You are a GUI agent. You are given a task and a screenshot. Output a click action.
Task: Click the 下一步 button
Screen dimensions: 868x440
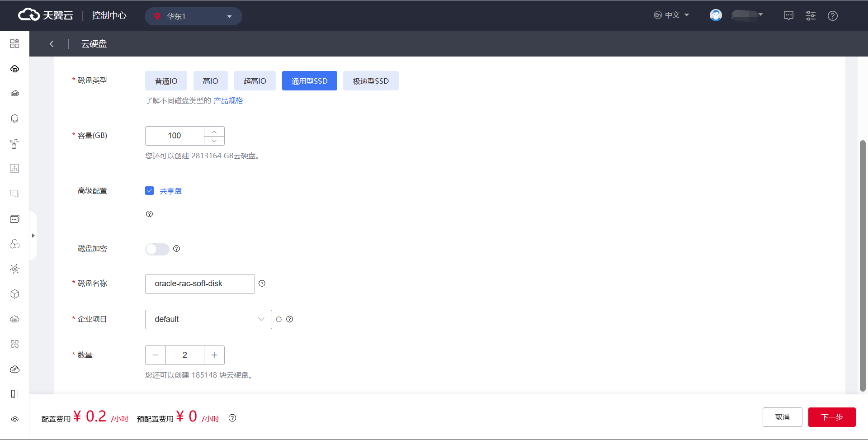[x=832, y=417]
